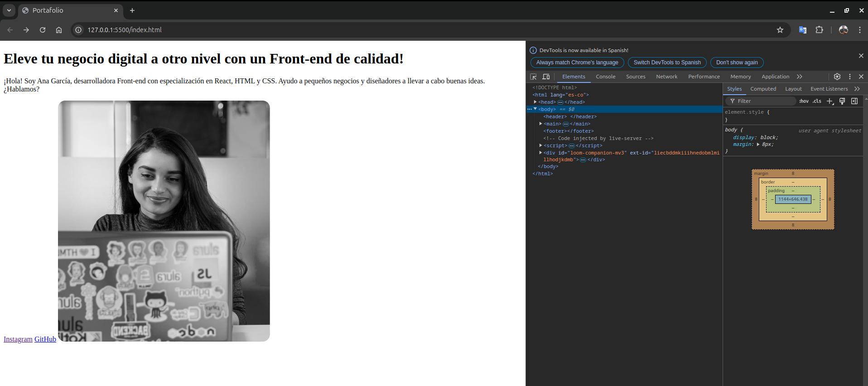The height and width of the screenshot is (386, 868).
Task: Select the footer element row
Action: (569, 131)
